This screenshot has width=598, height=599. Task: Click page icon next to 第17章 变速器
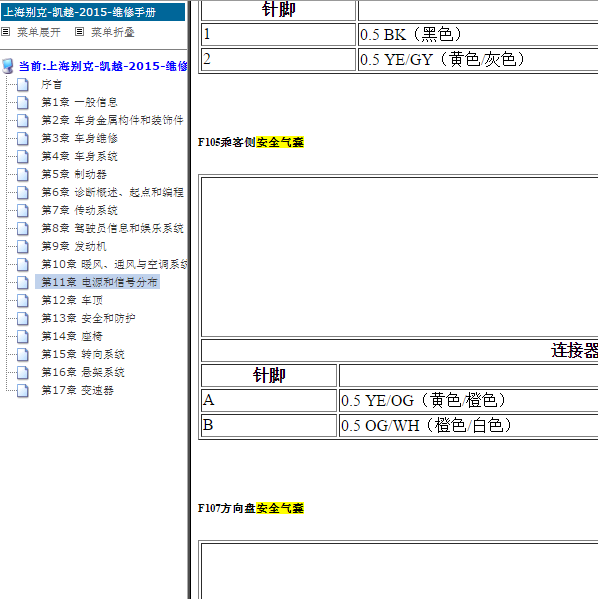(x=23, y=390)
